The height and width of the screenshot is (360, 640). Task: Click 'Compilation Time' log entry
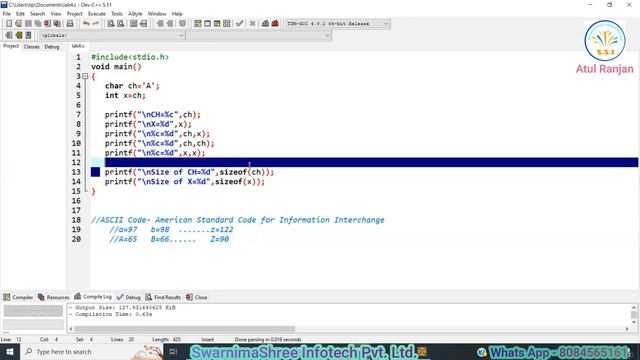click(x=111, y=314)
